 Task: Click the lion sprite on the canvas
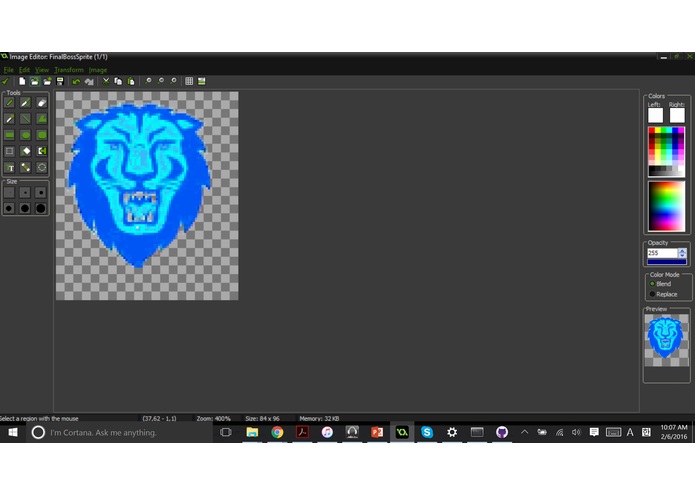pos(139,184)
